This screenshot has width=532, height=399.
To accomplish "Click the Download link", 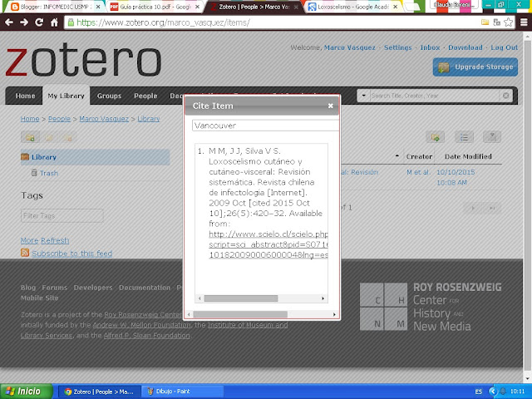I will pyautogui.click(x=465, y=47).
